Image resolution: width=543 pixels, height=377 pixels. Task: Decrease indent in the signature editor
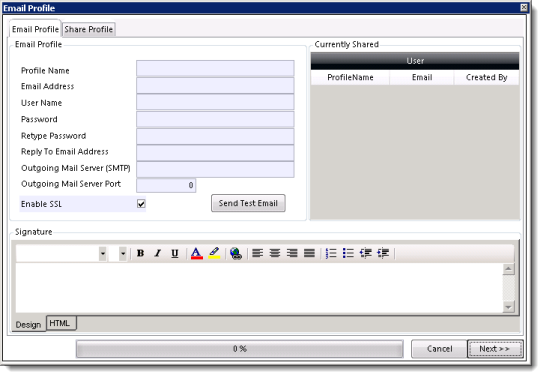[x=366, y=254]
